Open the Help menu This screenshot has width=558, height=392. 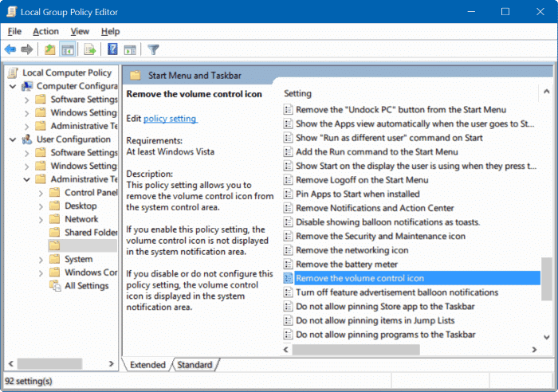110,31
